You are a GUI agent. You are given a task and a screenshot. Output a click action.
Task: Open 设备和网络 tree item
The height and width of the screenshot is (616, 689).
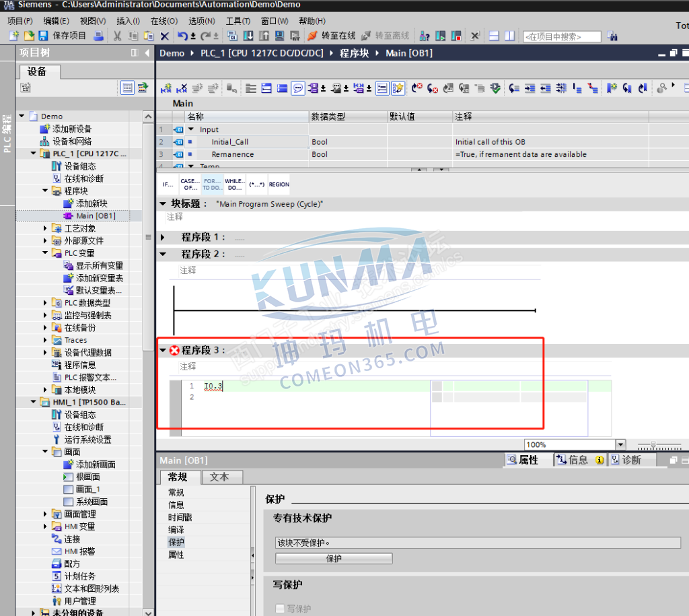click(x=66, y=141)
